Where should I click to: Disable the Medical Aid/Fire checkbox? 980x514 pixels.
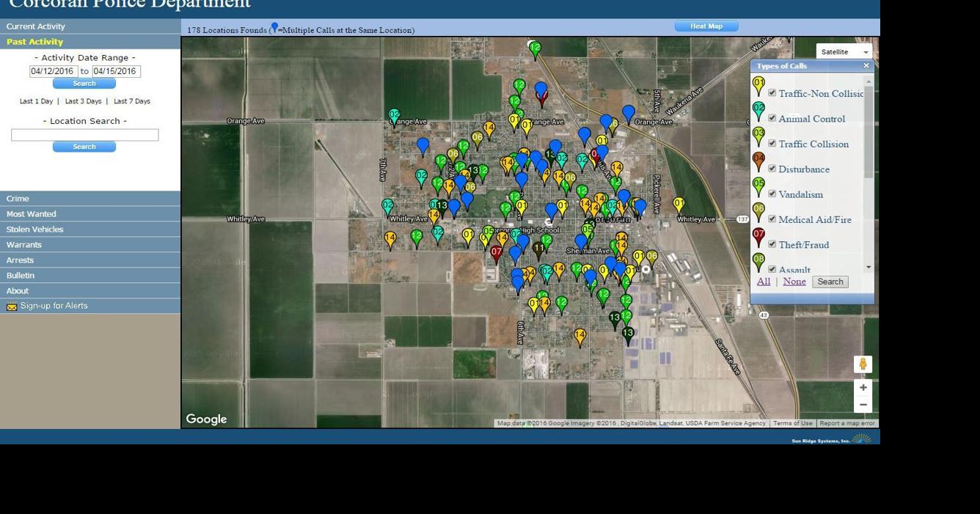pos(772,219)
